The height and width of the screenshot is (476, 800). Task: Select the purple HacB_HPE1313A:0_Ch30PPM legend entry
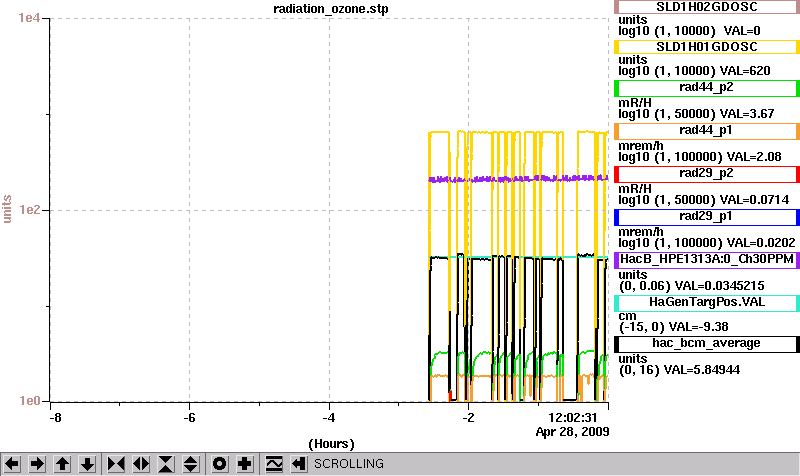click(x=707, y=259)
